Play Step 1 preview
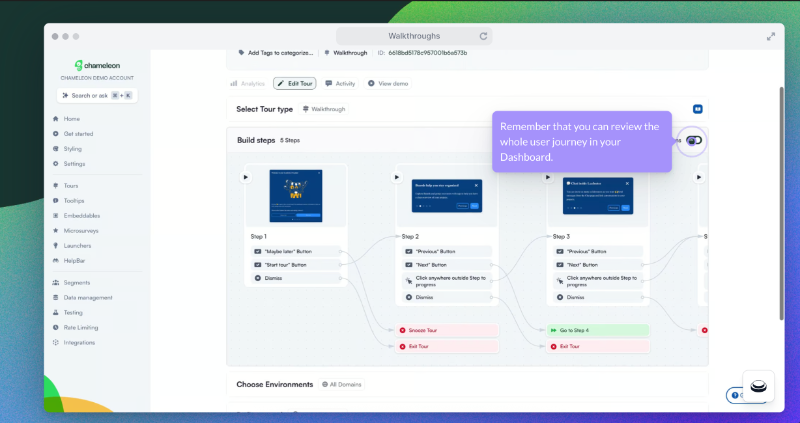 (x=245, y=177)
